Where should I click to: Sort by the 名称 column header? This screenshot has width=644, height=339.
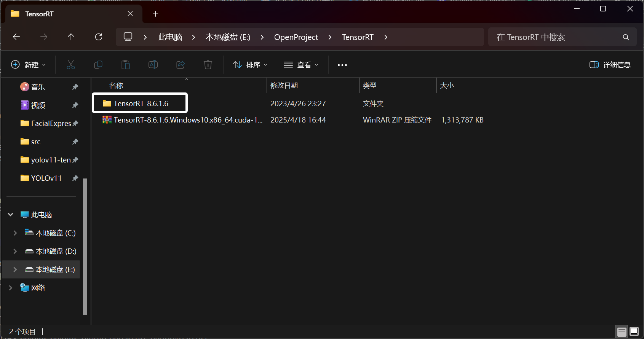[179, 86]
